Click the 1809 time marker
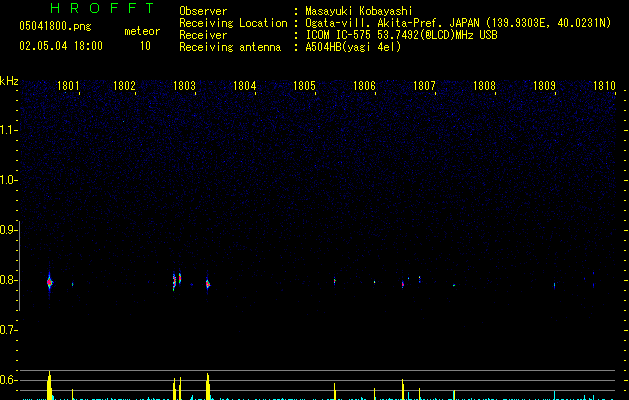Viewport: 629px width, 400px height. pos(544,86)
